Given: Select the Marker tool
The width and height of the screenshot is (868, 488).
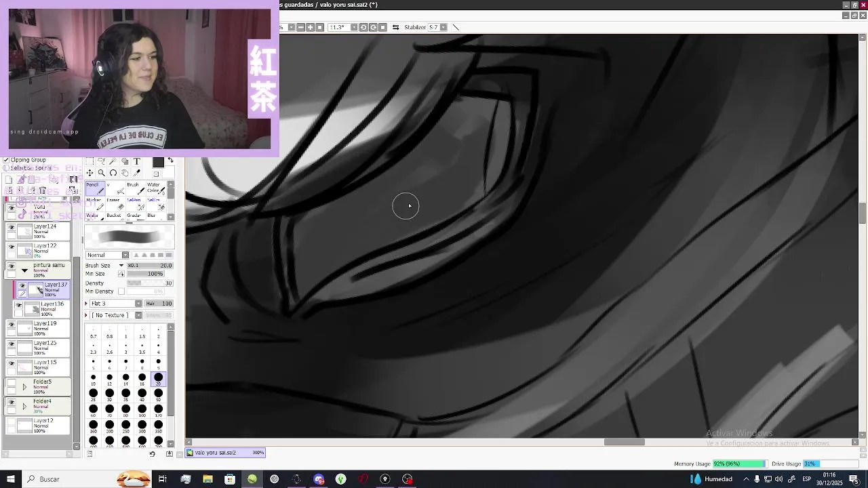Looking at the screenshot, I should [95, 203].
